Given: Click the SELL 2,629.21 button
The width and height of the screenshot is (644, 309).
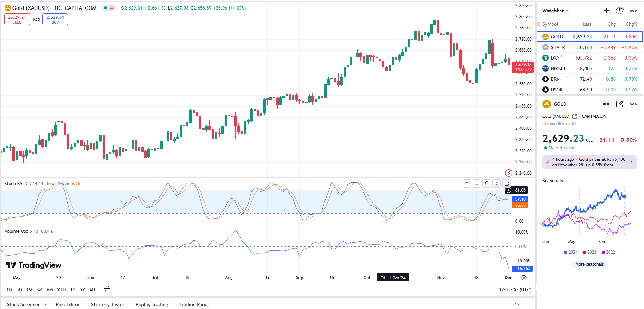Looking at the screenshot, I should click(x=17, y=19).
